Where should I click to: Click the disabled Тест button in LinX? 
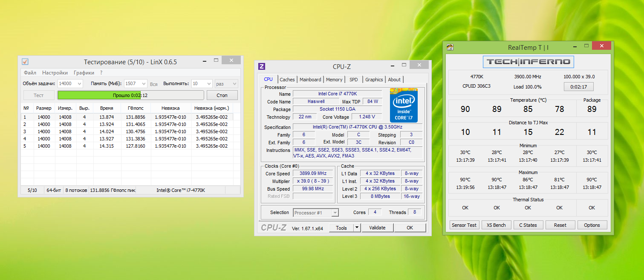[x=39, y=95]
